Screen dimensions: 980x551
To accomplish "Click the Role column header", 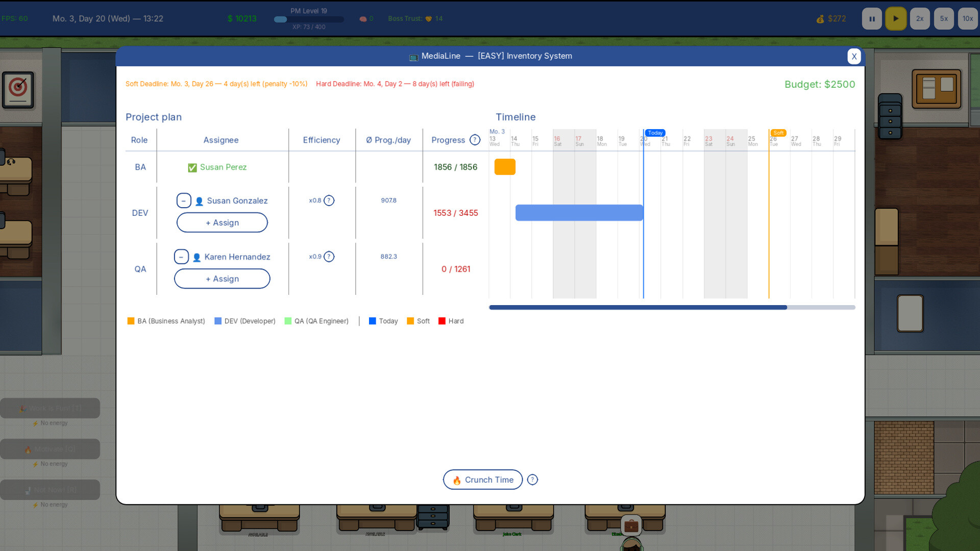I will (x=139, y=140).
